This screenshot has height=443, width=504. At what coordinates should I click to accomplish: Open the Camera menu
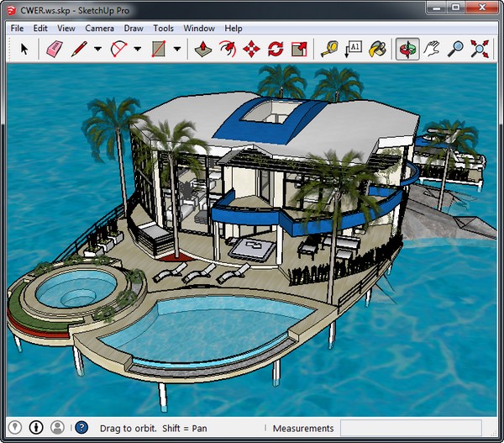tap(99, 28)
